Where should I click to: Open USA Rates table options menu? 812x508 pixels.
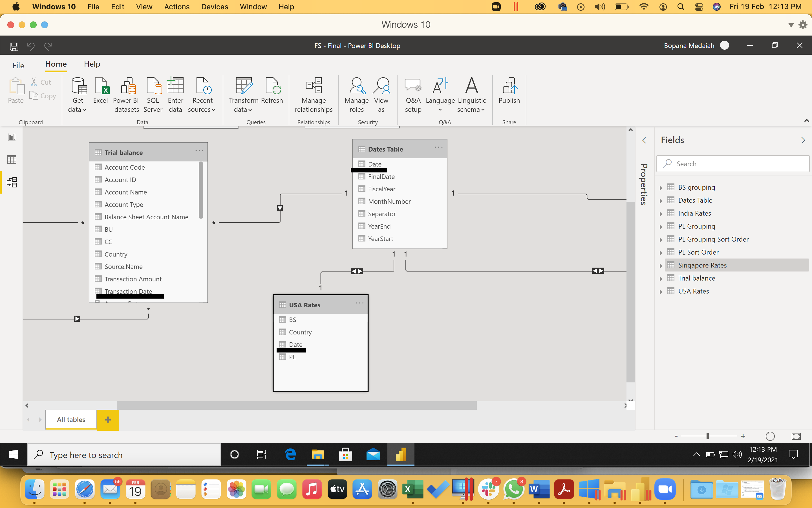click(359, 303)
